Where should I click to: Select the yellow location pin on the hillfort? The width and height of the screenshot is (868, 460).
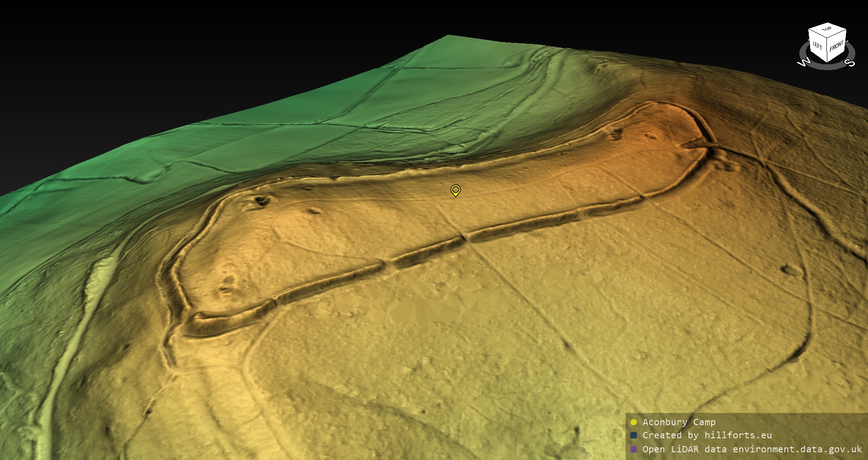455,190
